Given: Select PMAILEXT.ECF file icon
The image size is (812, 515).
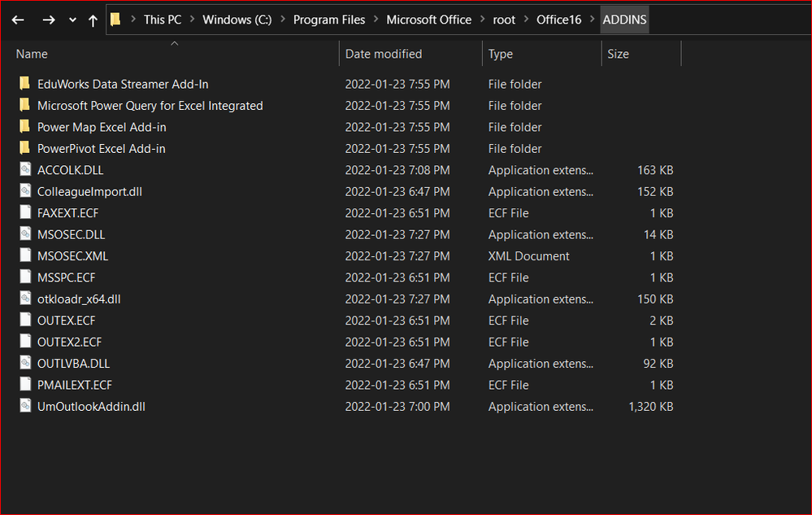Looking at the screenshot, I should (x=25, y=384).
